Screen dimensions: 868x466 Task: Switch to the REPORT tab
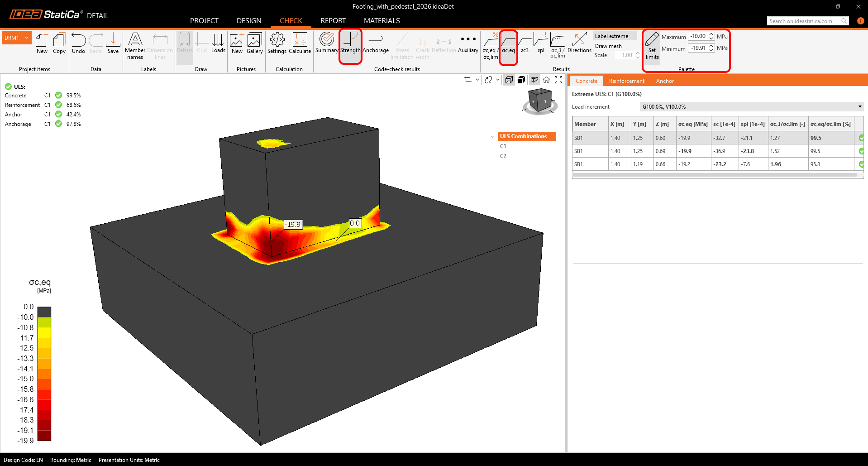tap(333, 21)
